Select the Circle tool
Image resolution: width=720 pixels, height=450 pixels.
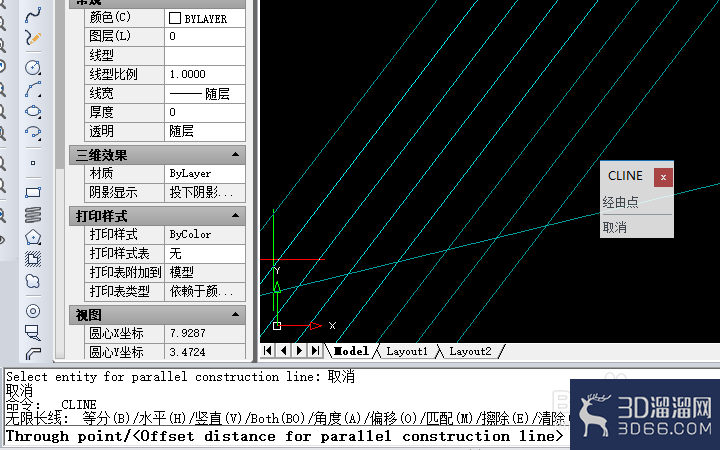pos(33,68)
